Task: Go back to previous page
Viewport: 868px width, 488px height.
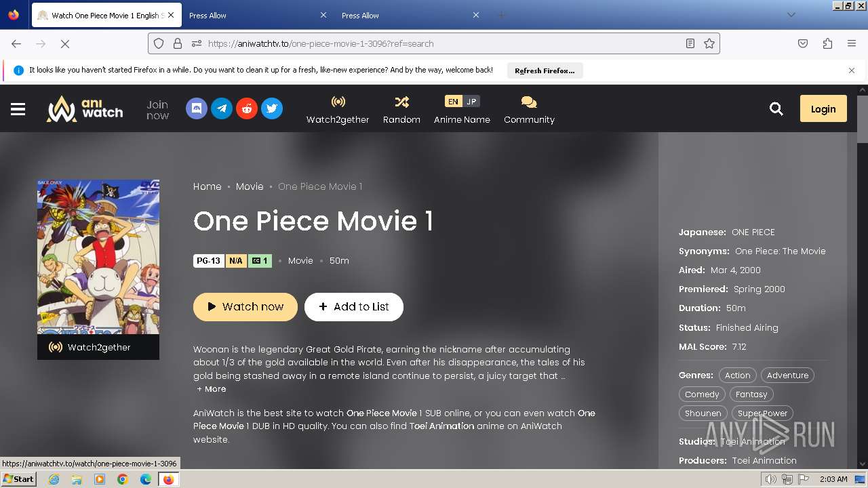Action: click(16, 43)
